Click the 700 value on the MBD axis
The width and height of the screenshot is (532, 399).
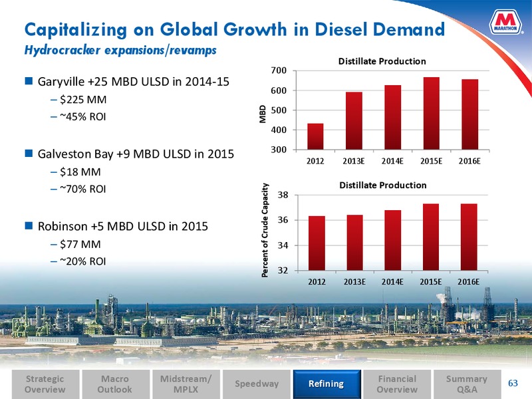tap(279, 71)
